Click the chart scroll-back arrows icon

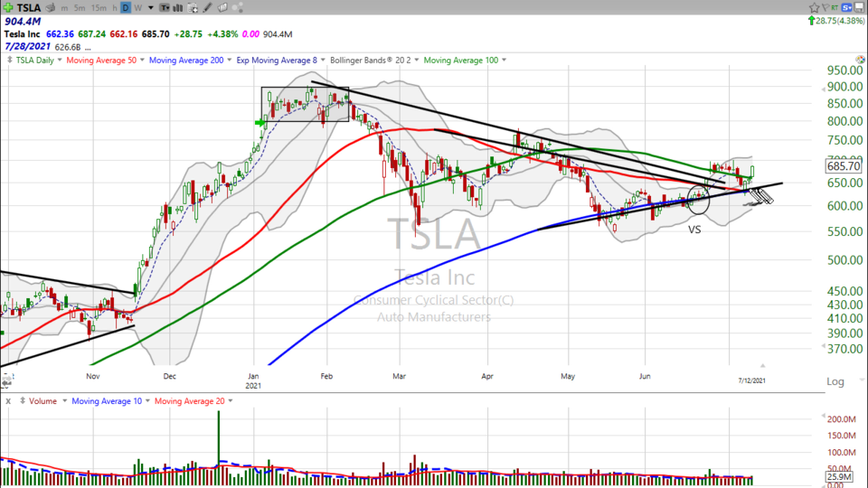click(x=6, y=381)
